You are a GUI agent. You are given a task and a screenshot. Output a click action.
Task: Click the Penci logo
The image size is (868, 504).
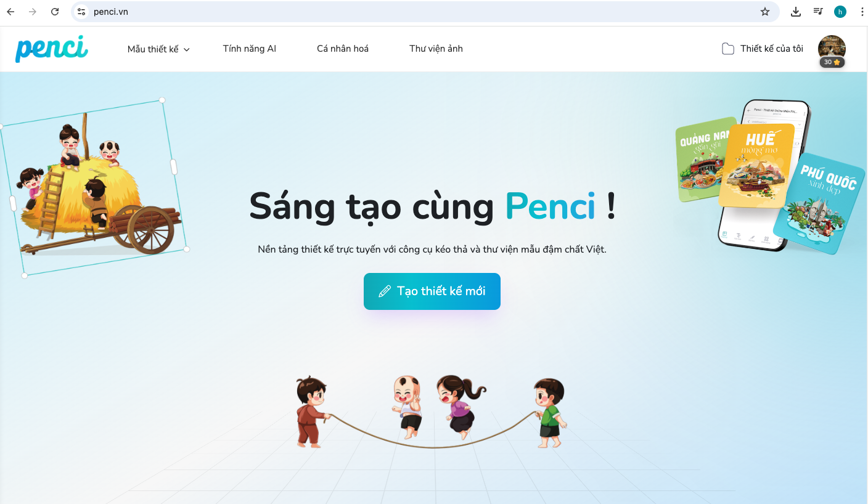[x=52, y=49]
